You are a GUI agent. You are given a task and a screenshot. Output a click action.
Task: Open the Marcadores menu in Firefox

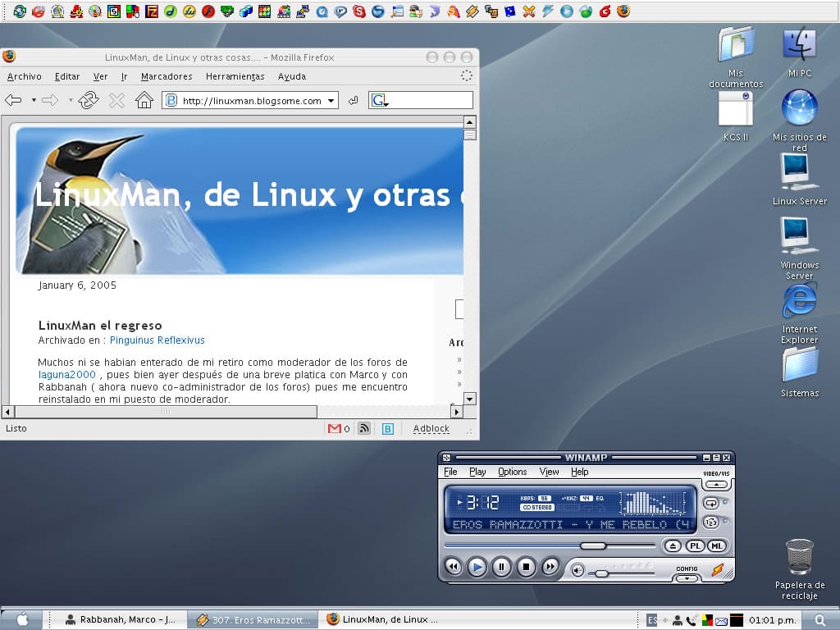(167, 76)
